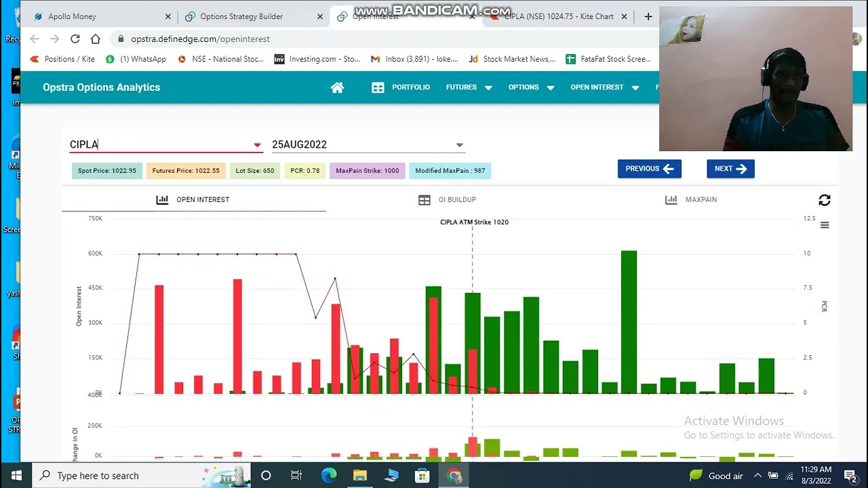The image size is (868, 488).
Task: Reload the current page
Action: [75, 39]
